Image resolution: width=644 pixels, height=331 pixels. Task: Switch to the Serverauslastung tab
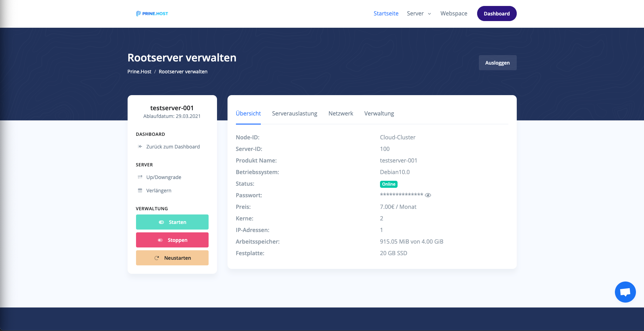click(x=294, y=113)
